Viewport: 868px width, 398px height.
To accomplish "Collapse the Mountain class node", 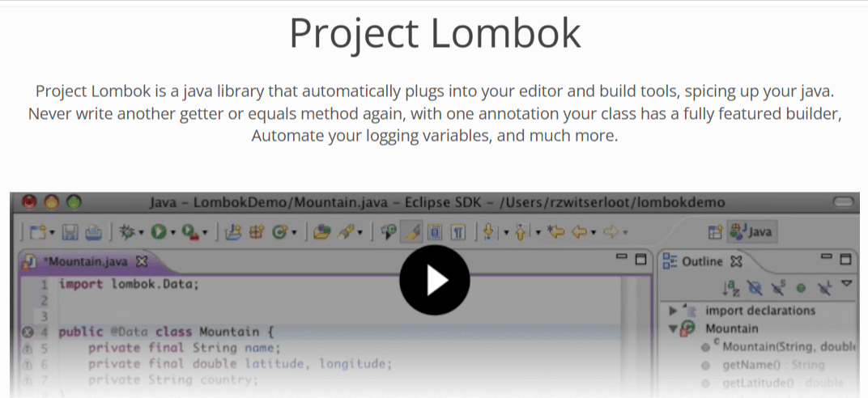I will [673, 328].
